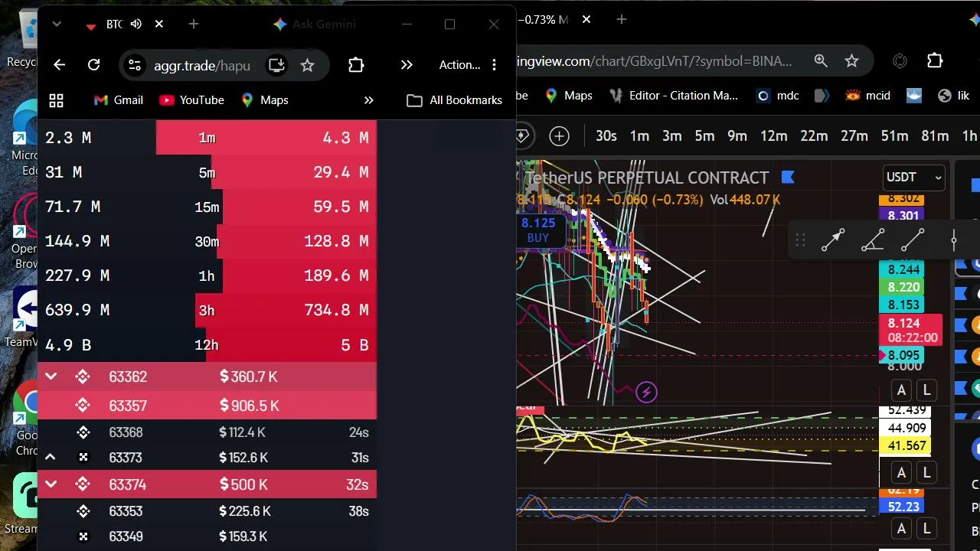
Task: Open new tab in aggr.trade window
Action: coord(194,24)
